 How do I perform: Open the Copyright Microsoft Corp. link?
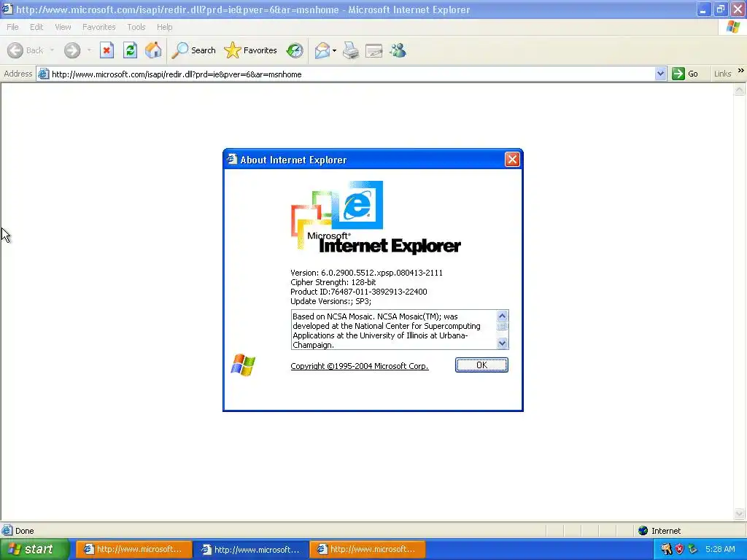point(359,366)
